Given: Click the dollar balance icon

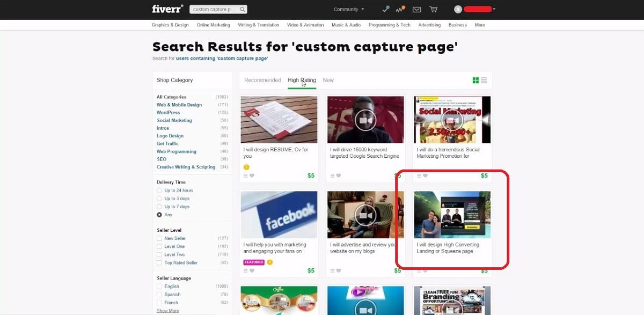Looking at the screenshot, I should point(458,9).
